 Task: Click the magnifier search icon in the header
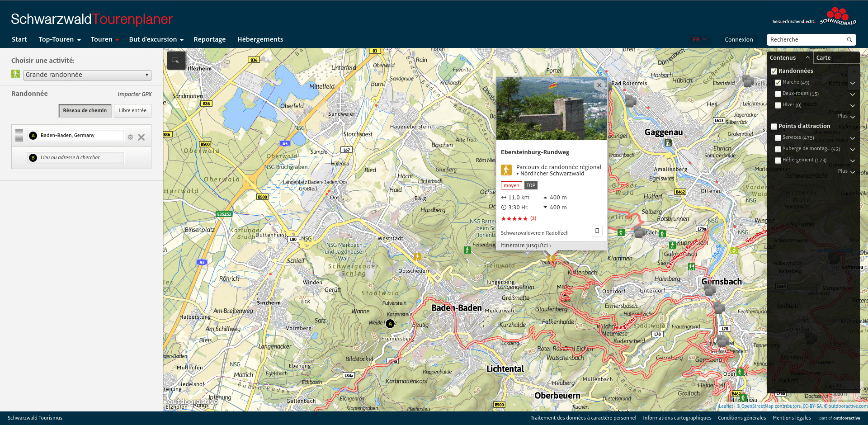849,40
